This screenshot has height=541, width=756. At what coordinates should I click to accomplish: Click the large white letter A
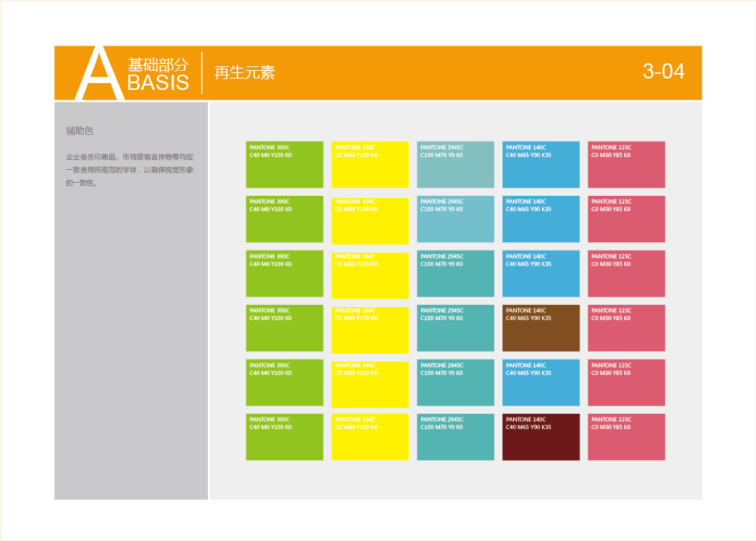coord(100,73)
